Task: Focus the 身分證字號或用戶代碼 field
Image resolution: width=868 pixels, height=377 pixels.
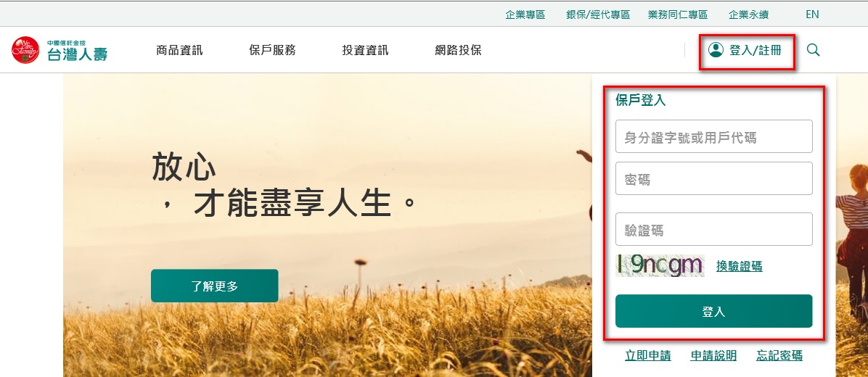Action: point(714,136)
